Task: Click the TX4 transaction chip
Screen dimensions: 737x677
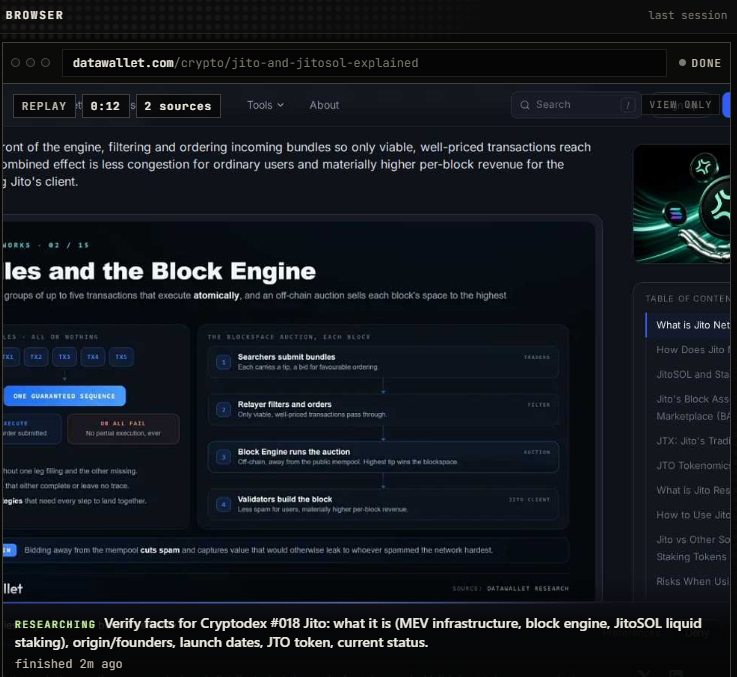Action: coord(93,357)
